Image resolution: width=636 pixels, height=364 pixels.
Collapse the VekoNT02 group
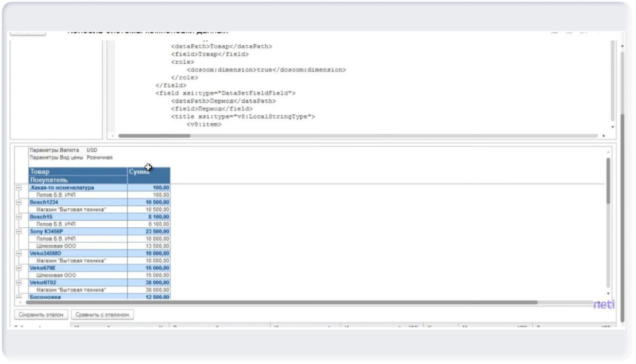pos(18,282)
